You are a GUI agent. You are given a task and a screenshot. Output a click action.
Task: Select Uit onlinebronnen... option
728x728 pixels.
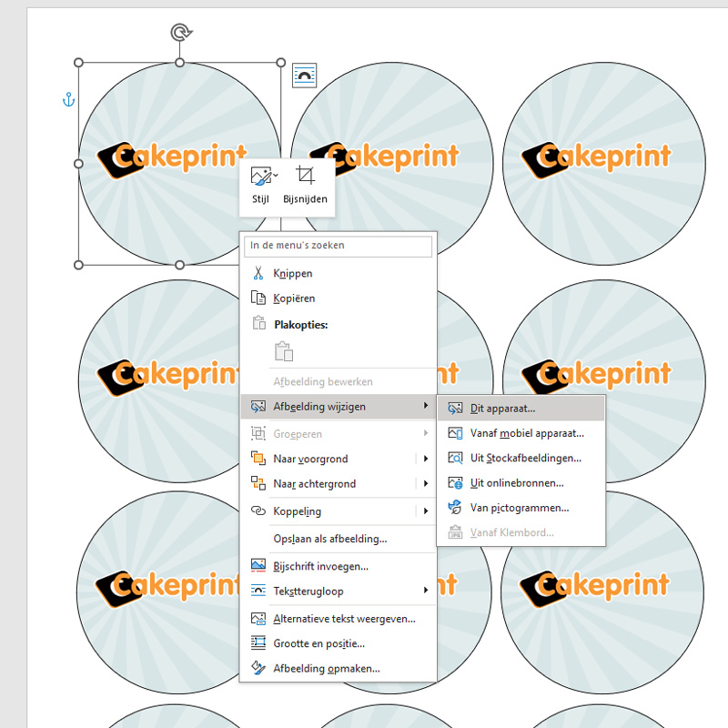[521, 483]
